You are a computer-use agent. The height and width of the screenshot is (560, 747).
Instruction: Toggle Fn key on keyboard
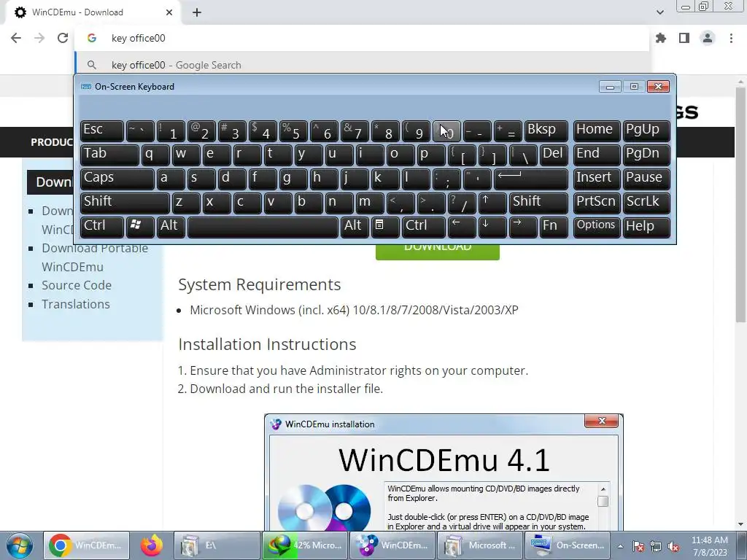click(554, 226)
